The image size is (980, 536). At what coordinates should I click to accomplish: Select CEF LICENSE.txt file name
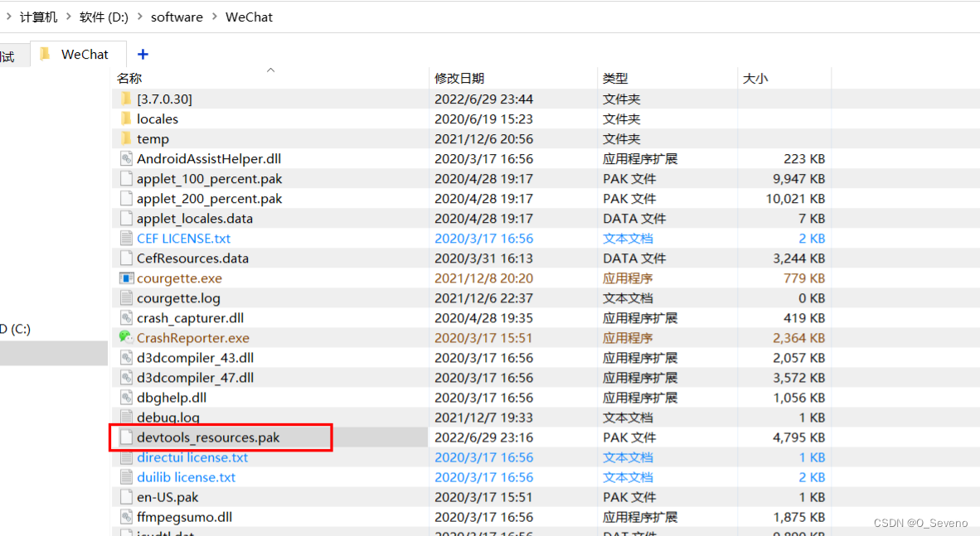coord(184,239)
